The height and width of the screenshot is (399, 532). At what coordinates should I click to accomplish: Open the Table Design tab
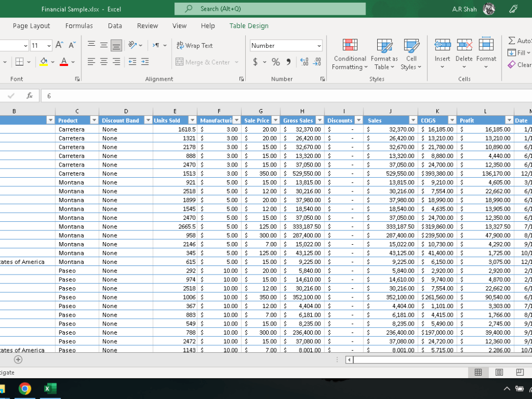tap(248, 26)
